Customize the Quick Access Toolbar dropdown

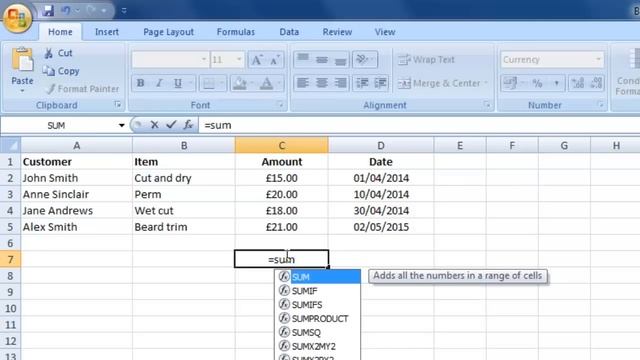point(124,11)
